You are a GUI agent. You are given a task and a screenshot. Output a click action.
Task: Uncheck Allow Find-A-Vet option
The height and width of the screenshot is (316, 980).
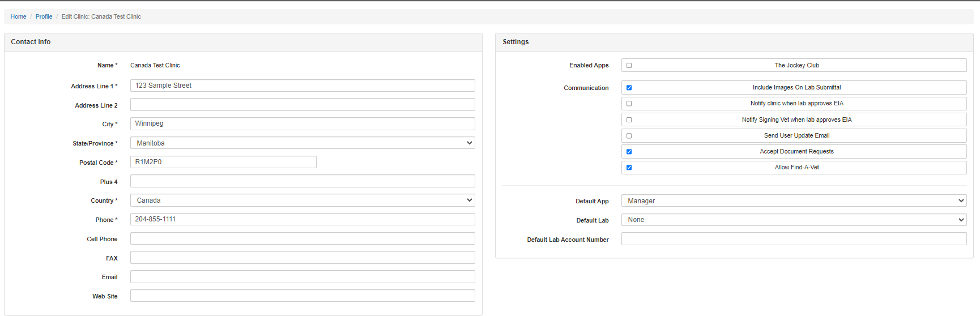click(629, 168)
